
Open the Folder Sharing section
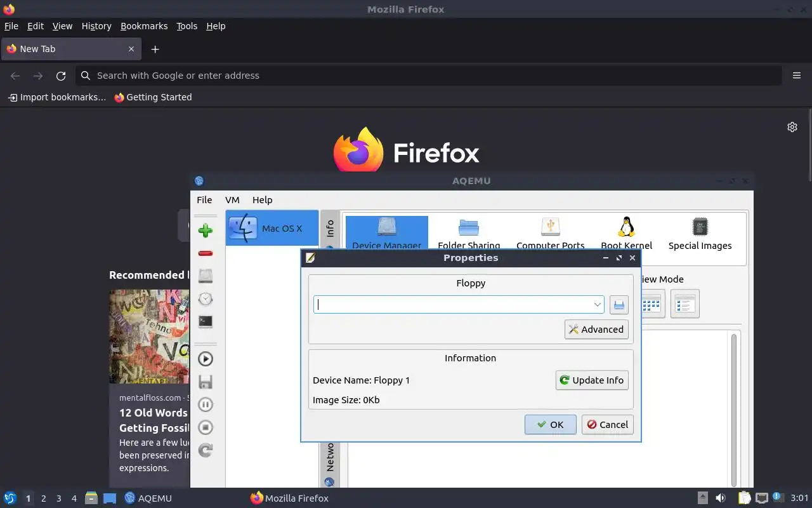point(469,233)
